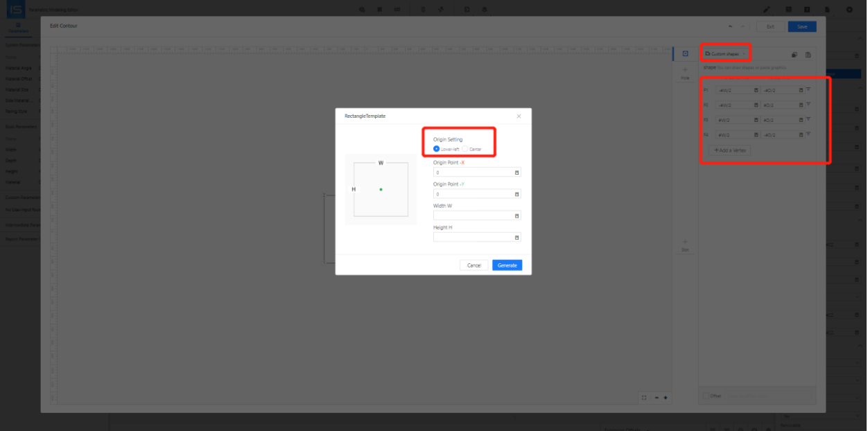Click the canvas zoom out icon
Viewport: 868px width, 431px height.
pyautogui.click(x=656, y=397)
